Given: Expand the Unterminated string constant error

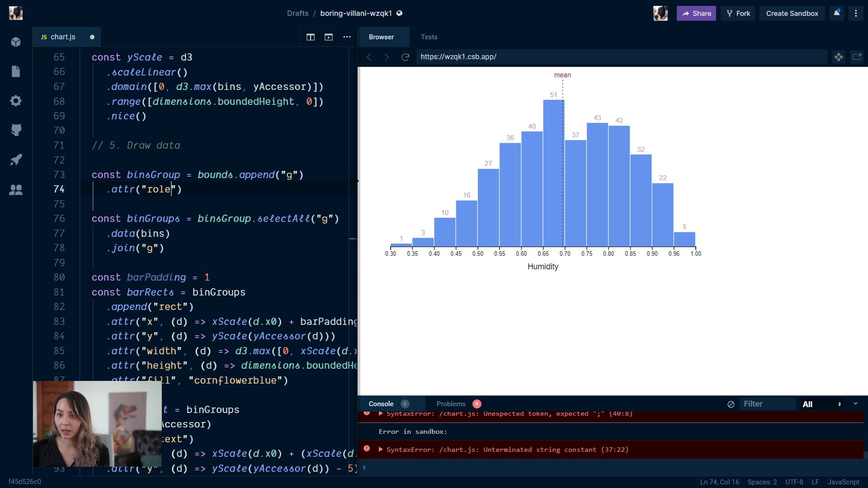Looking at the screenshot, I should click(381, 450).
